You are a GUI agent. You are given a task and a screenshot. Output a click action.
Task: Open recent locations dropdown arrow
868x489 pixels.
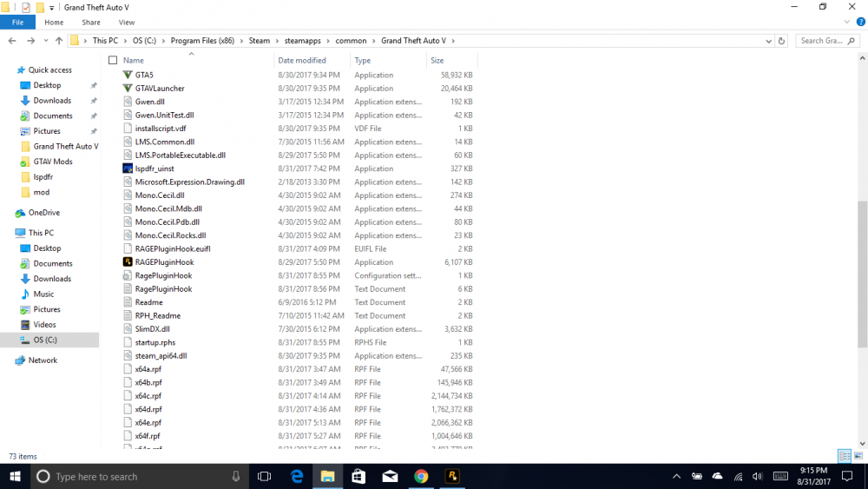(x=45, y=41)
